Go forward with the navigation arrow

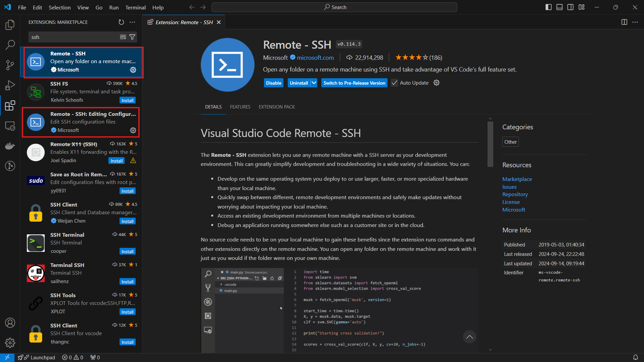[x=203, y=7]
